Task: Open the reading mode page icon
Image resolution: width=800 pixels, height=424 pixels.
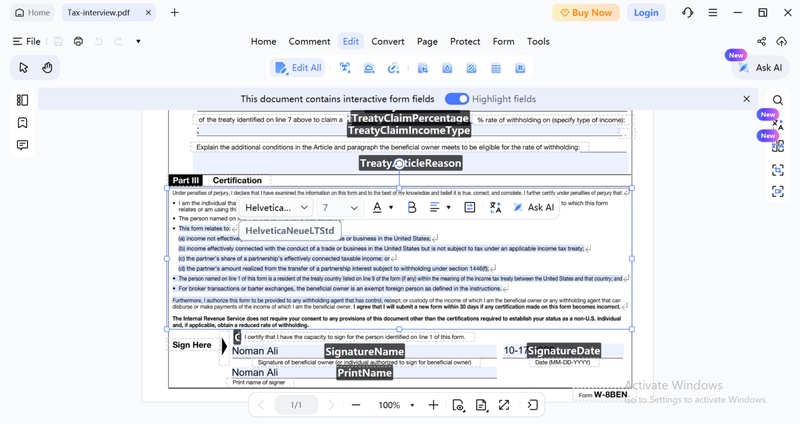Action: click(481, 405)
